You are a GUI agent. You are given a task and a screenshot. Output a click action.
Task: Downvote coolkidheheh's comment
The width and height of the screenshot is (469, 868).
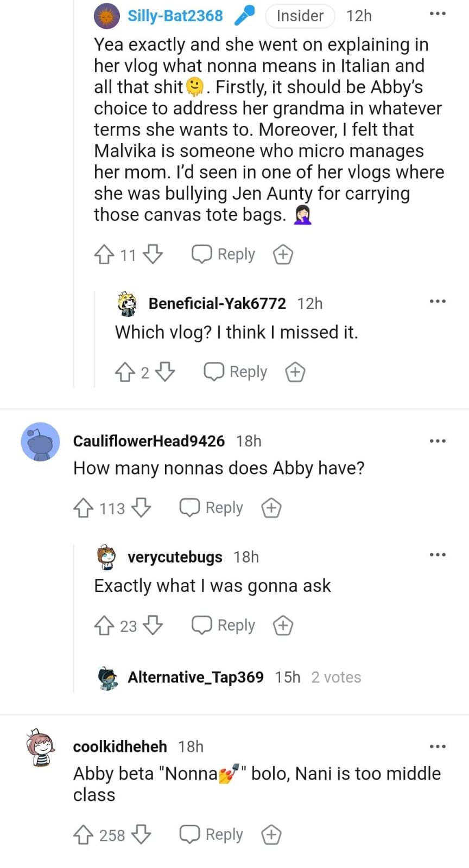click(141, 835)
